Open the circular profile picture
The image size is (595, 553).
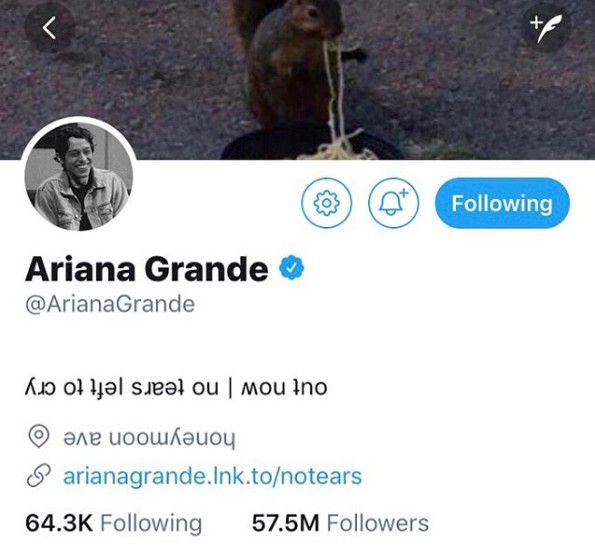[79, 176]
